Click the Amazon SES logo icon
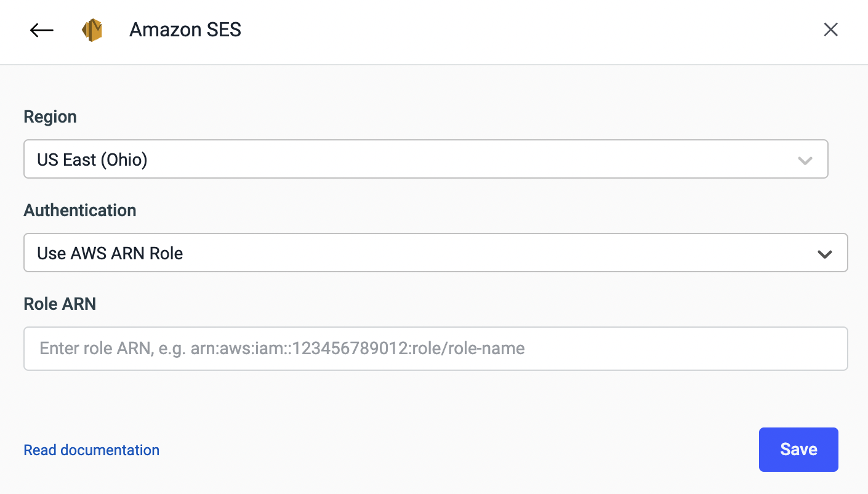 92,30
